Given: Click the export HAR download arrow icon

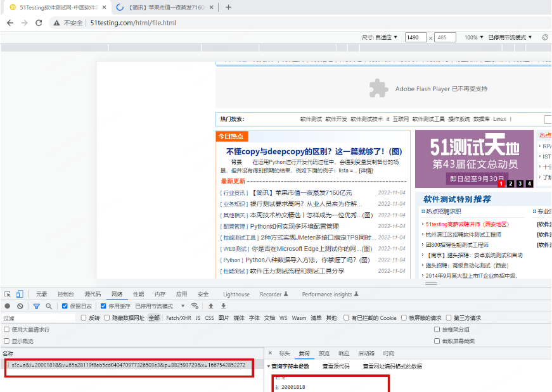Looking at the screenshot, I should [223, 306].
